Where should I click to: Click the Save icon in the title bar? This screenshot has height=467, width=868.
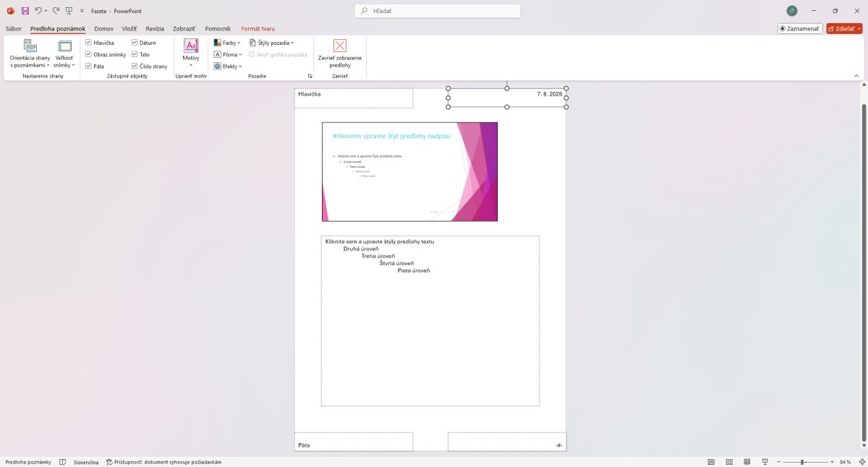point(25,11)
